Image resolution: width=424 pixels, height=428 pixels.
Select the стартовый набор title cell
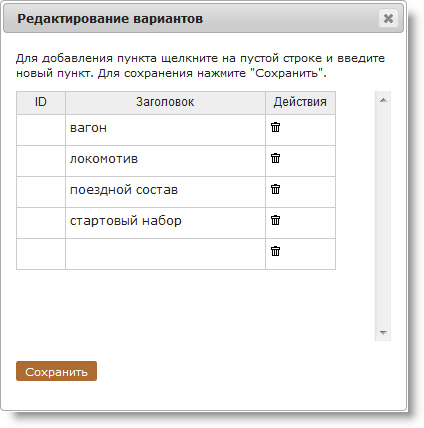(x=165, y=223)
